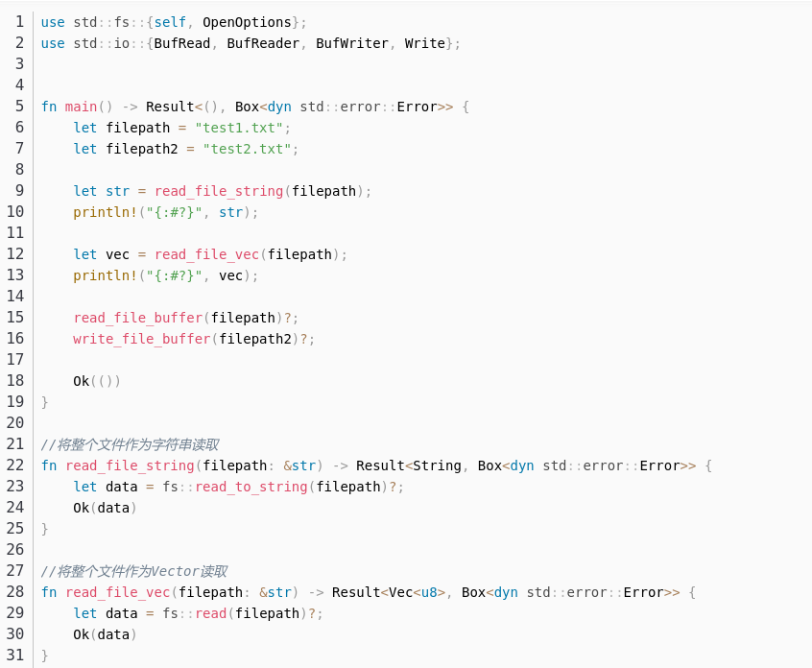Click BufWriter in the io import
The image size is (812, 668).
pyautogui.click(x=352, y=43)
